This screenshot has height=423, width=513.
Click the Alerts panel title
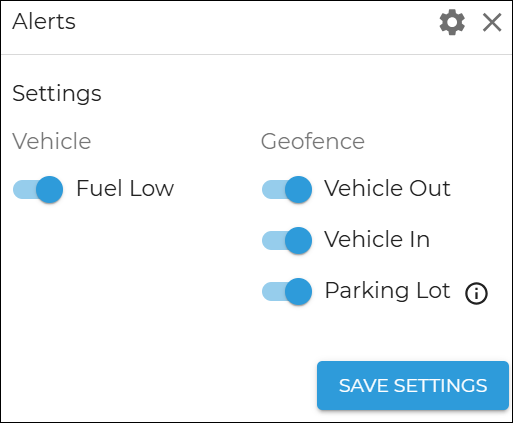(x=44, y=22)
